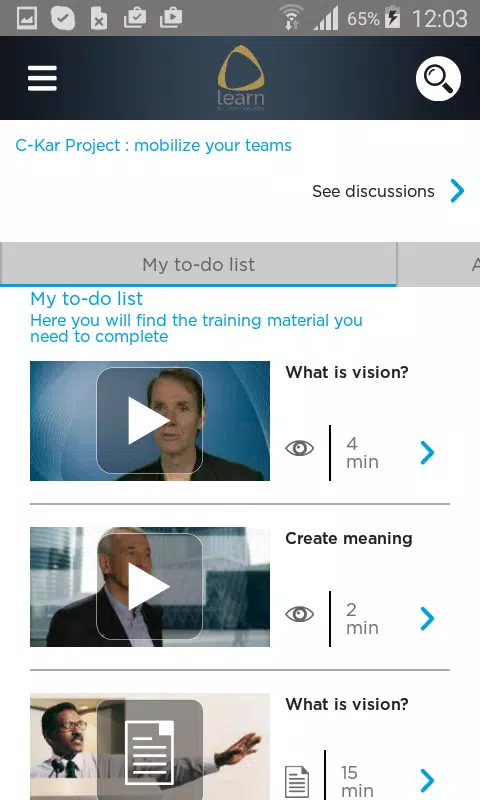
Task: Select the My to-do list tab
Action: 198,264
